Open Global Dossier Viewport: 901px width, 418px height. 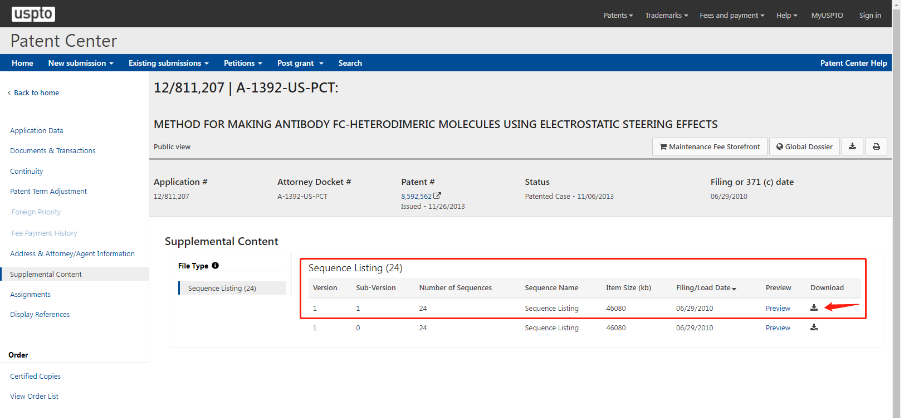tap(802, 147)
